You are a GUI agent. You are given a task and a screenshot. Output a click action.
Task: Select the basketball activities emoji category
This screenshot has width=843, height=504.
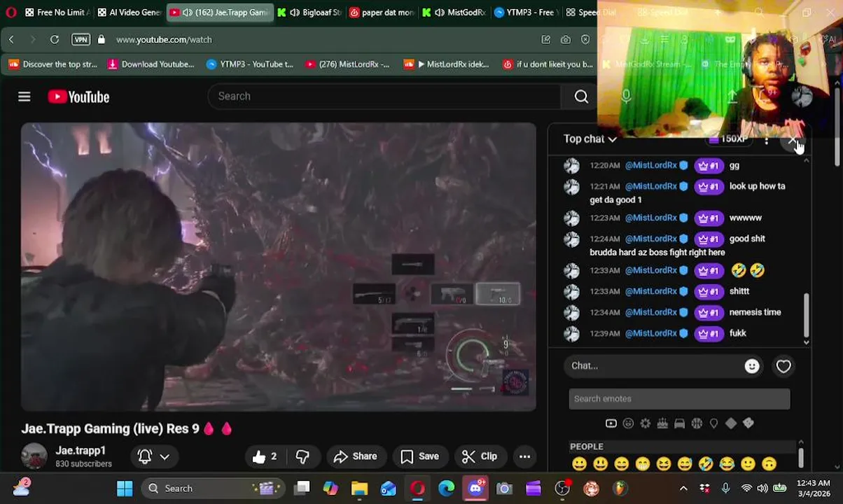[x=697, y=423]
